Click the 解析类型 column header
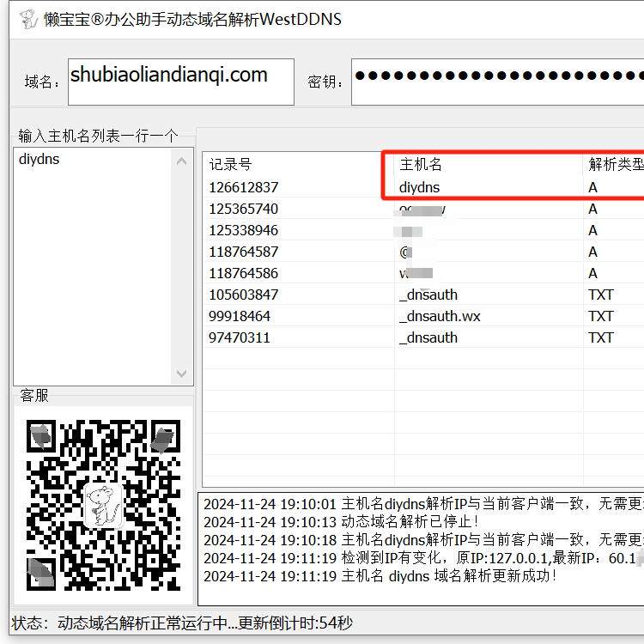Viewport: 644px width, 644px height. [x=616, y=164]
